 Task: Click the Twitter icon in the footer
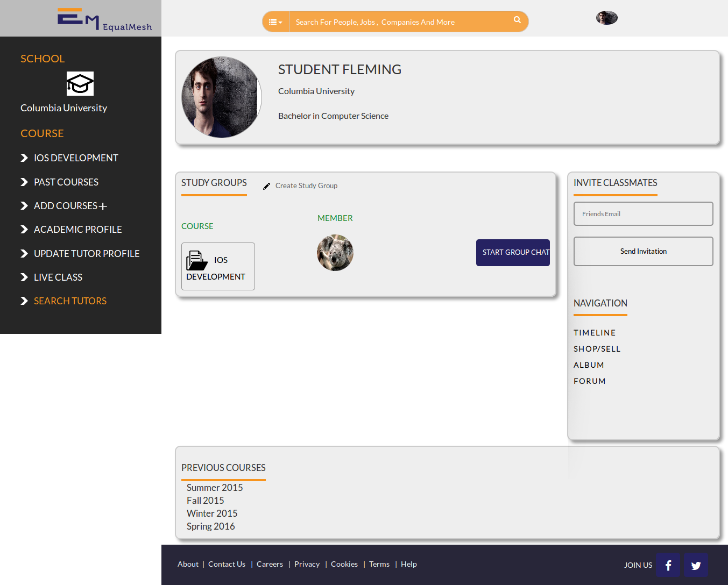(x=695, y=565)
